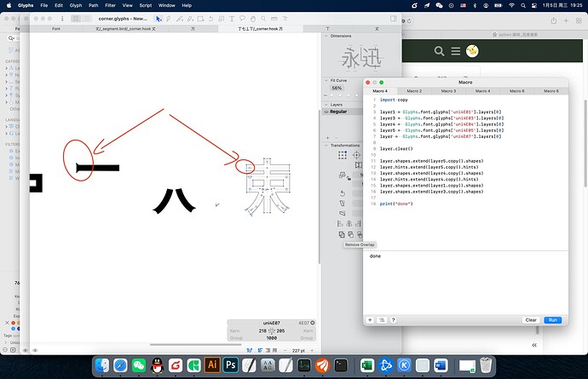Click the first Remove Overlap boolean icon
588x379 pixels.
[x=342, y=234]
